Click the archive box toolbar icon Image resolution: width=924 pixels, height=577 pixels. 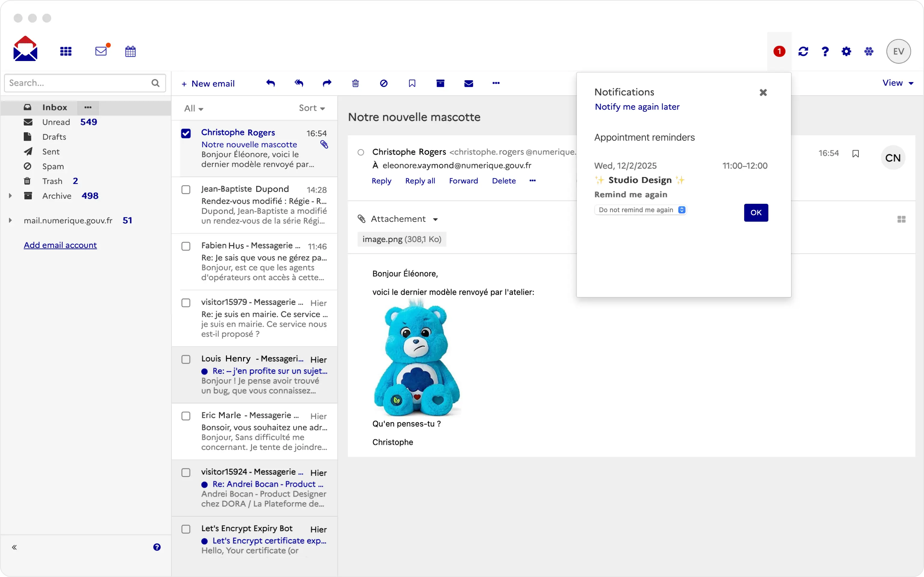440,83
